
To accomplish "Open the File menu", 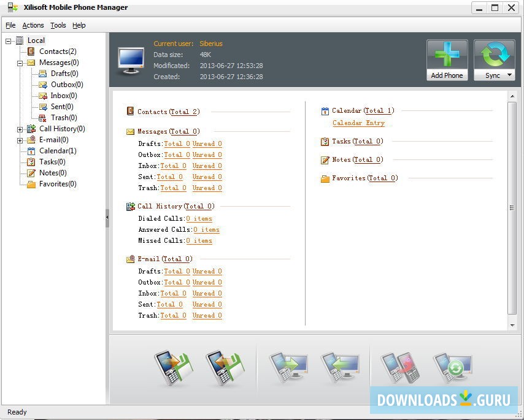I will click(10, 25).
